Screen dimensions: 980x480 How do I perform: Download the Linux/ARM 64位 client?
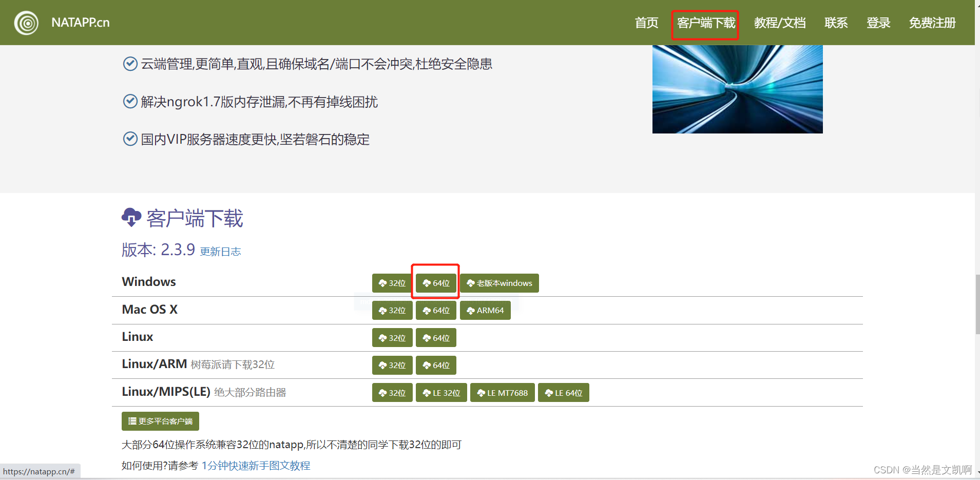(x=435, y=365)
